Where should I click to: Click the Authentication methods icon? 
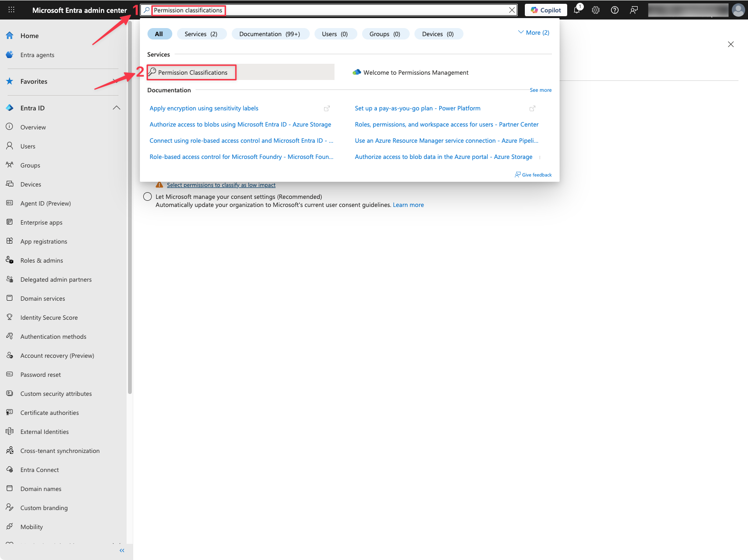click(x=10, y=336)
